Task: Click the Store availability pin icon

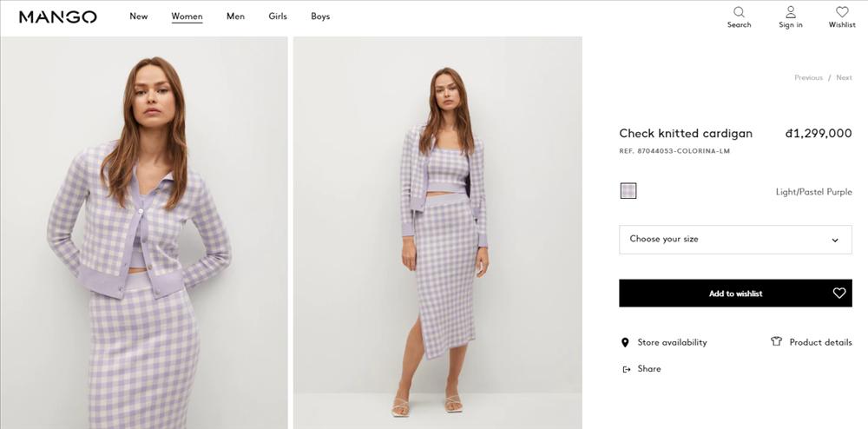Action: pyautogui.click(x=625, y=343)
